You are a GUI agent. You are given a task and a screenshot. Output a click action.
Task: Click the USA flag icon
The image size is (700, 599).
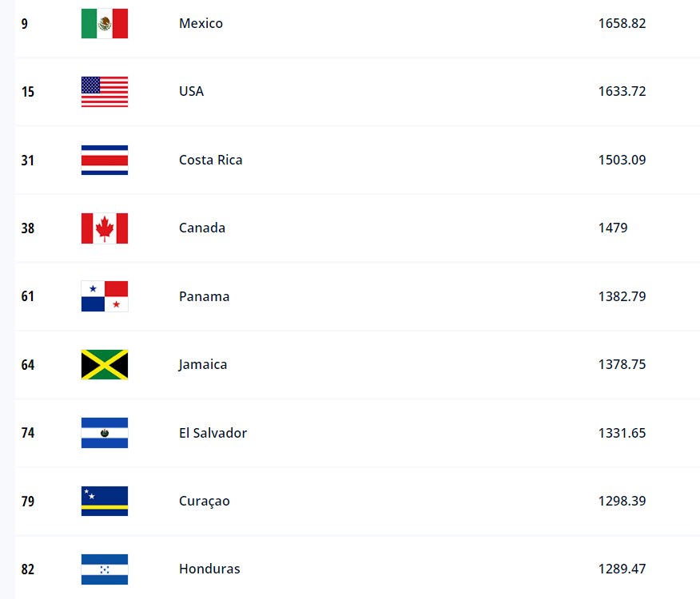[x=105, y=92]
